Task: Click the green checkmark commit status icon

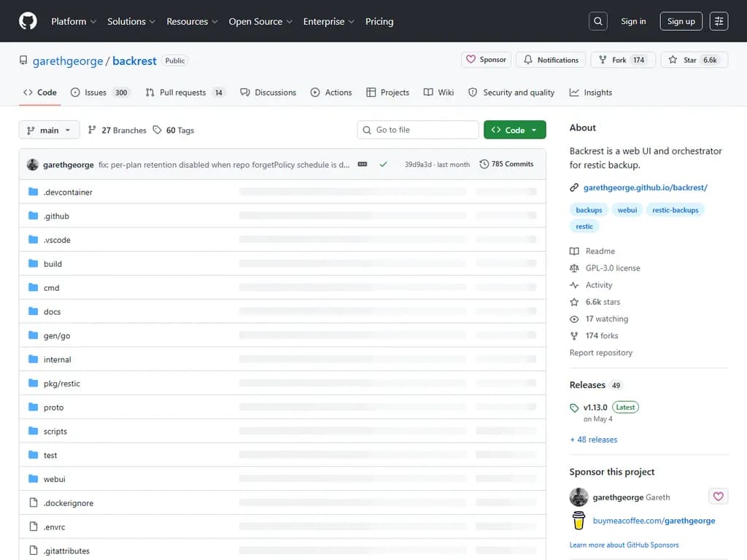Action: click(383, 164)
